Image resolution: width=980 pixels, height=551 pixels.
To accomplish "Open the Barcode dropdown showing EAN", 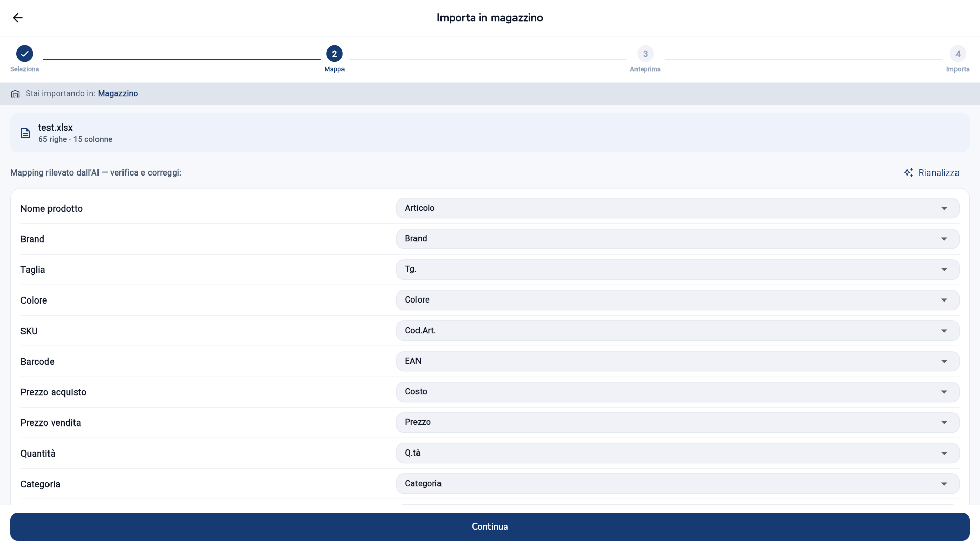I will coord(677,361).
